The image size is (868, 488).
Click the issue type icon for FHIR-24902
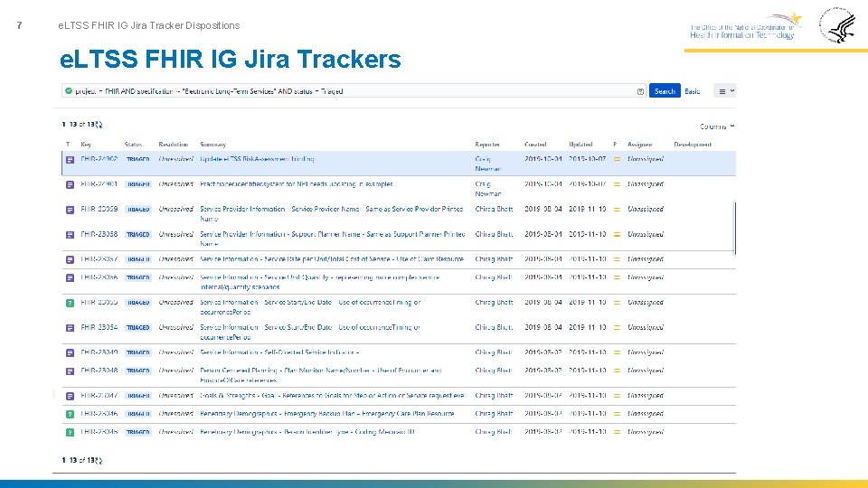click(70, 160)
